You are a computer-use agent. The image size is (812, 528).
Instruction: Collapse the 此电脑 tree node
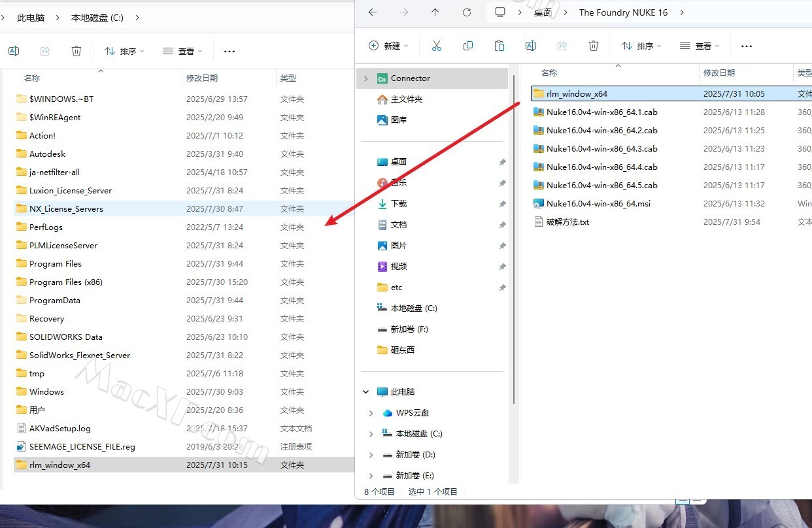[x=365, y=392]
